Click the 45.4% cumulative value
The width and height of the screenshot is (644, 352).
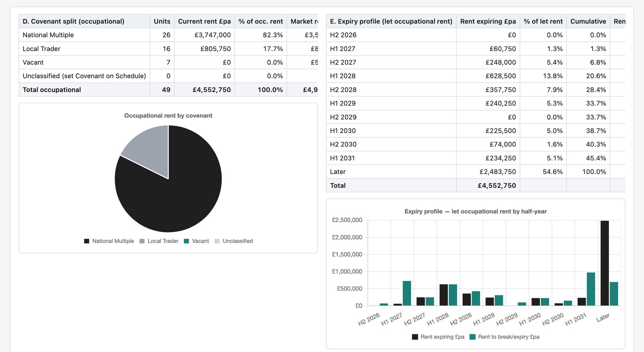coord(596,158)
